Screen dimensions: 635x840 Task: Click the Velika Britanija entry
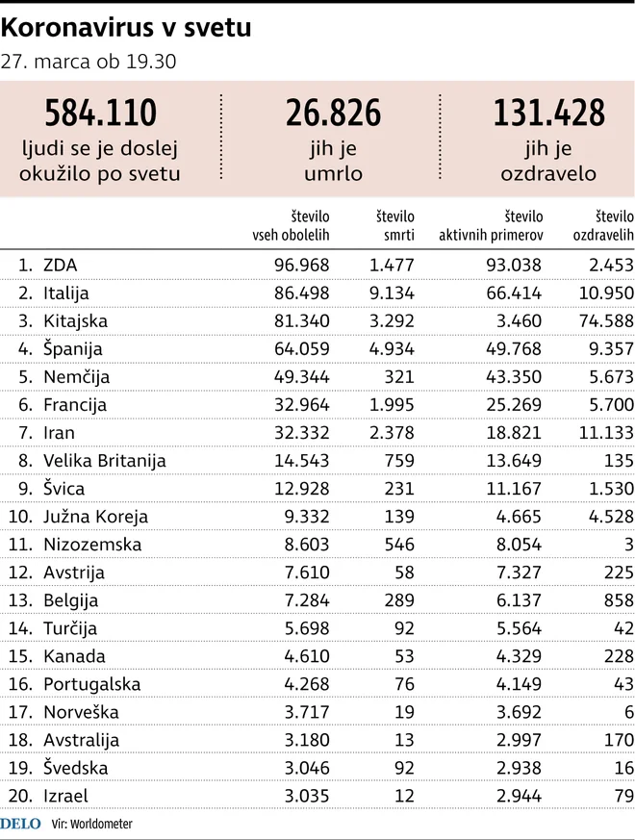[x=105, y=461]
